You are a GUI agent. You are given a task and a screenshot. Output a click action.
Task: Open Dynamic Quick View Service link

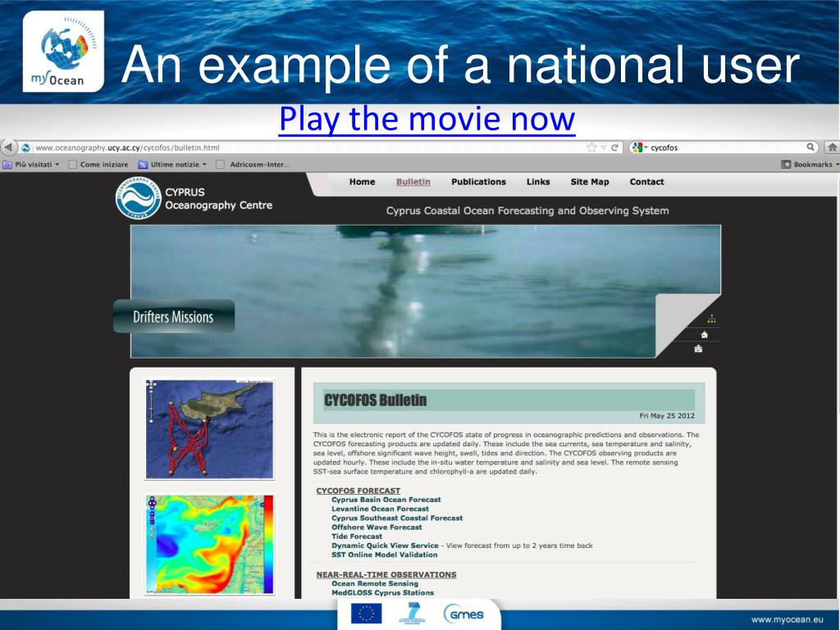point(385,546)
